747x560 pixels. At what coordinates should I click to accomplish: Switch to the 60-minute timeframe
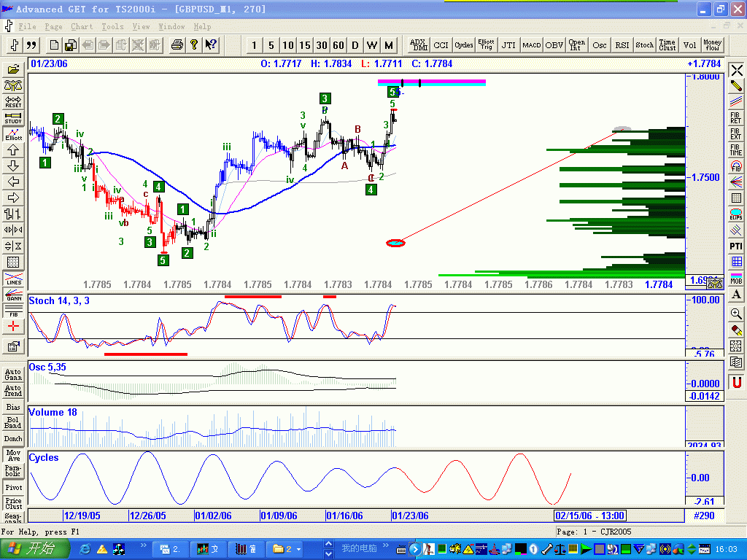point(338,45)
